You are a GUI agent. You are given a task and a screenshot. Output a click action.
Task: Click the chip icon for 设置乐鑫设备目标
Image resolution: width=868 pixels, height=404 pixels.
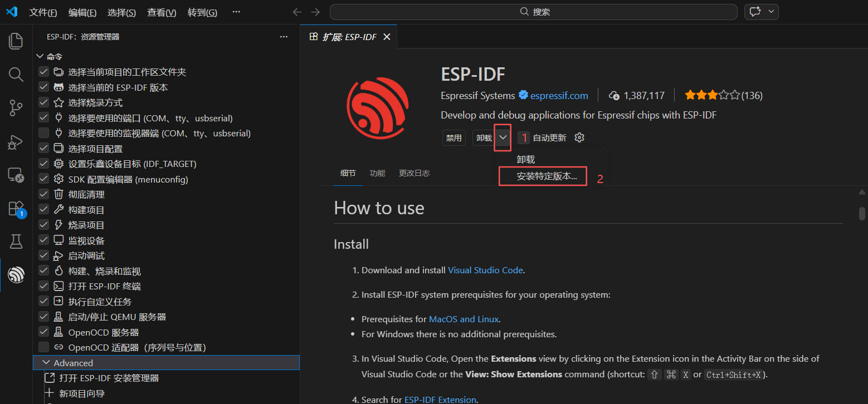coord(58,164)
